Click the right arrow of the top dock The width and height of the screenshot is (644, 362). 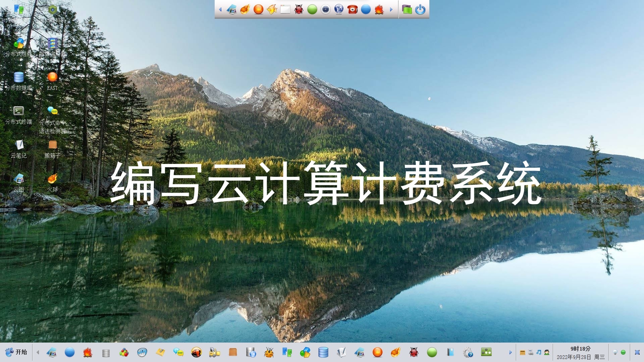[391, 10]
